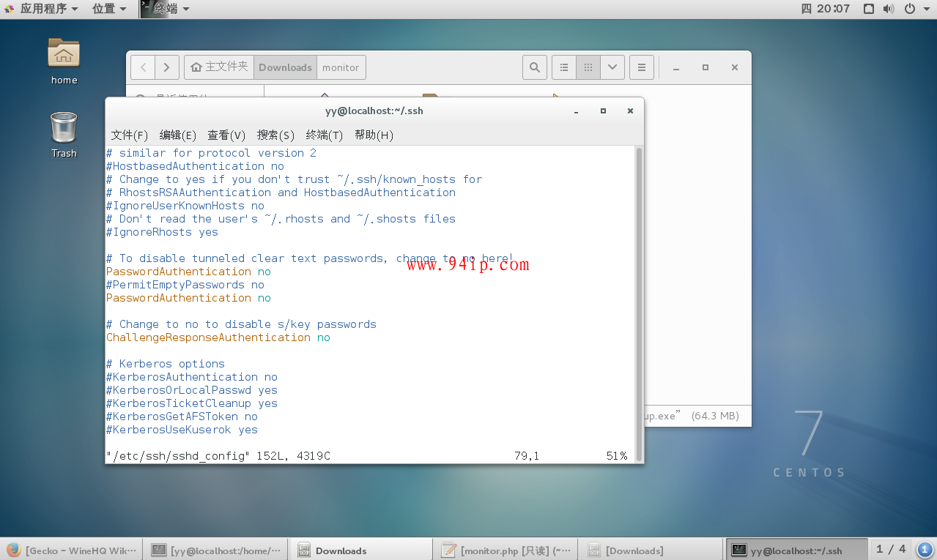Go forward in Files window
937x560 pixels.
coord(167,67)
